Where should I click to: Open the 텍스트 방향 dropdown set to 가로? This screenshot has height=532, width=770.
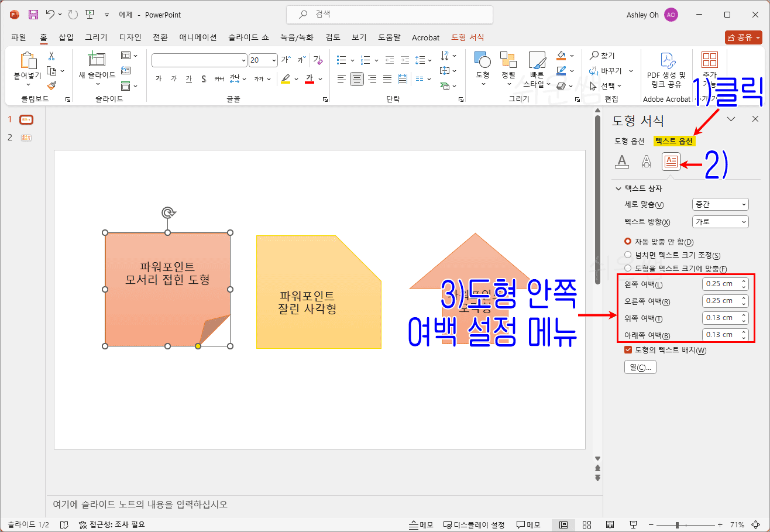720,222
